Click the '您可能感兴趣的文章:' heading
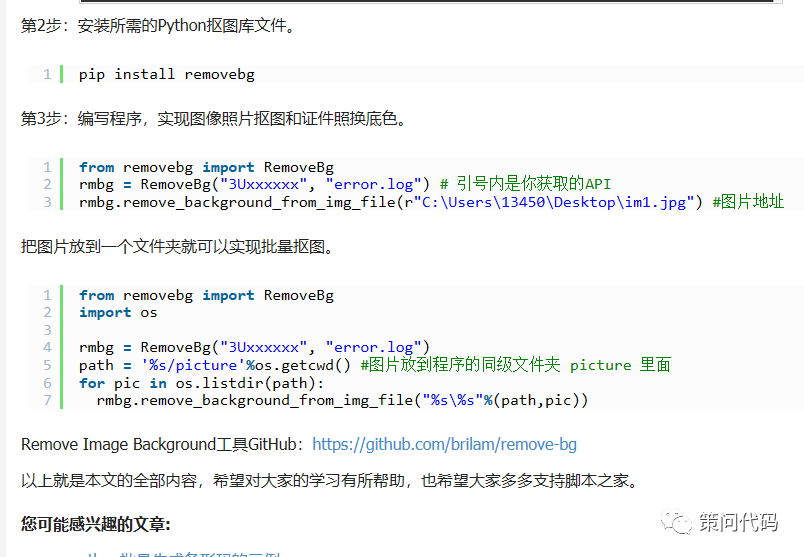Screen dimensions: 804x557 [x=96, y=524]
